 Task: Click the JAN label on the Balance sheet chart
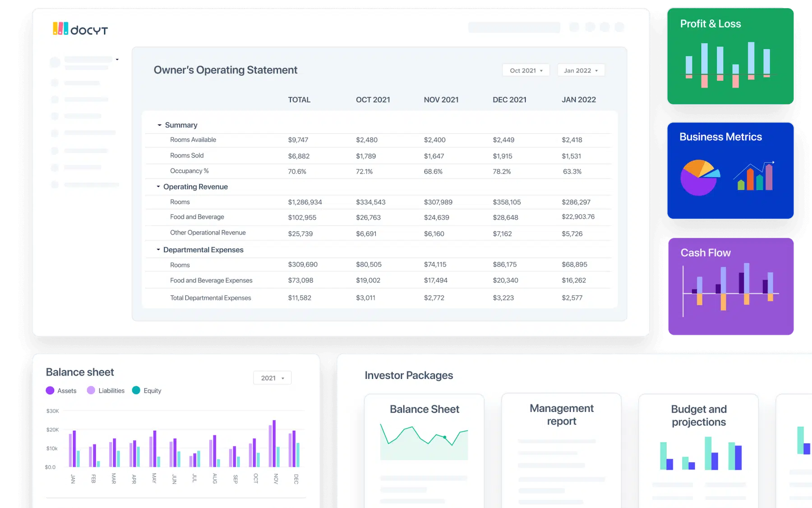point(73,479)
